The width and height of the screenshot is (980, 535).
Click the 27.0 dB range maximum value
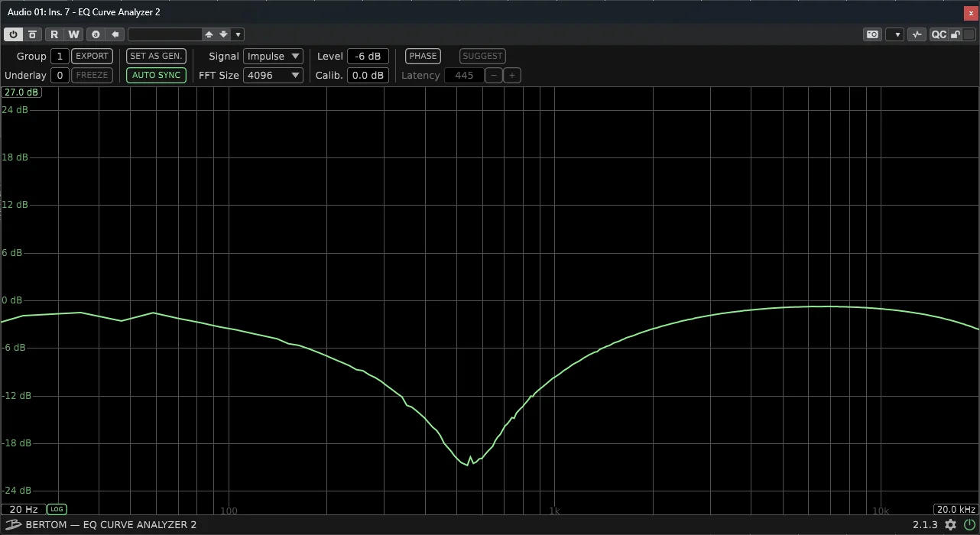(21, 92)
